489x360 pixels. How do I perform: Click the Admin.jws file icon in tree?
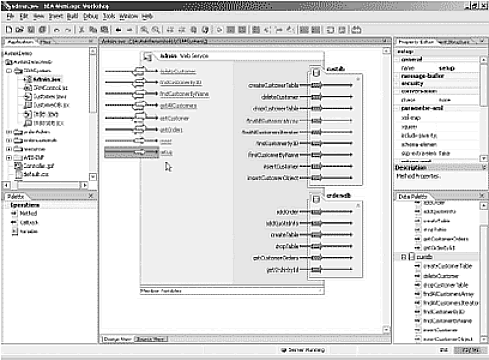point(29,79)
